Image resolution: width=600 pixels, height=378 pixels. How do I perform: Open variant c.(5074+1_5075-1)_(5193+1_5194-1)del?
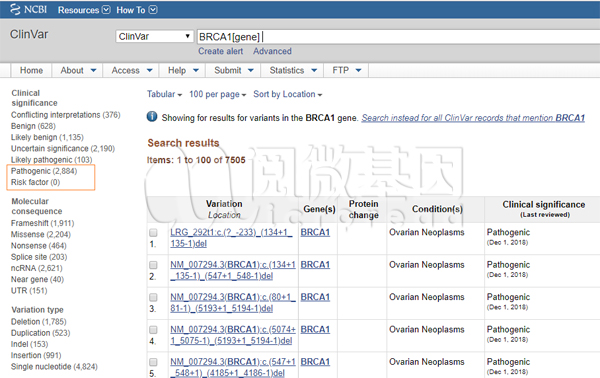tap(233, 335)
